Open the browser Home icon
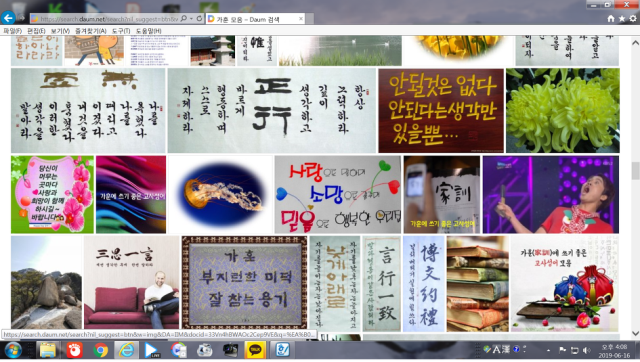 pos(611,18)
